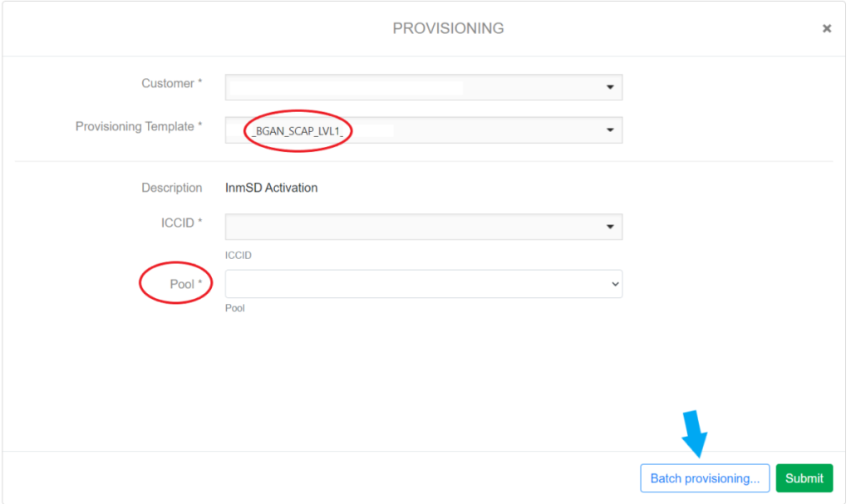Expand the Pool chevron arrow

click(x=615, y=284)
